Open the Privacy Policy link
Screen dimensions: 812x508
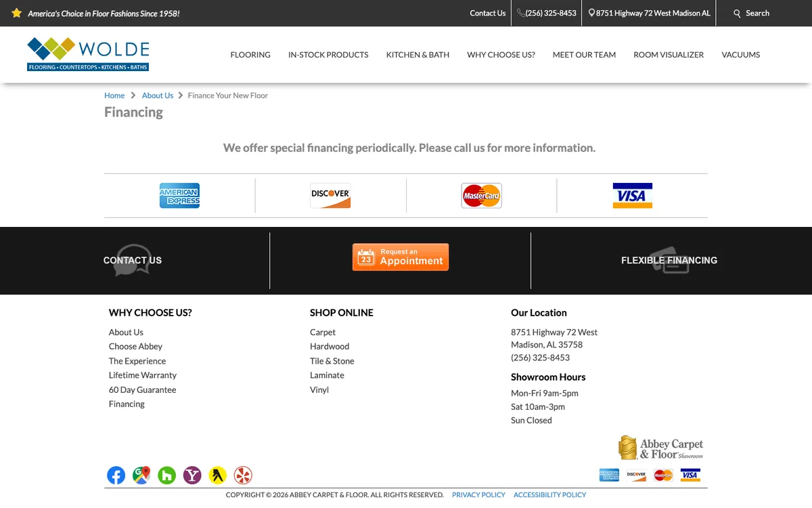478,494
